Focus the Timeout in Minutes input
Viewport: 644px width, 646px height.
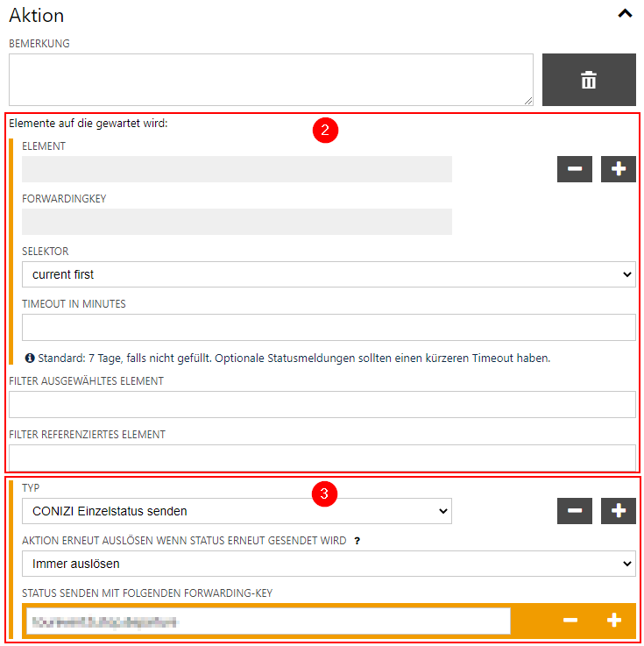[x=329, y=327]
